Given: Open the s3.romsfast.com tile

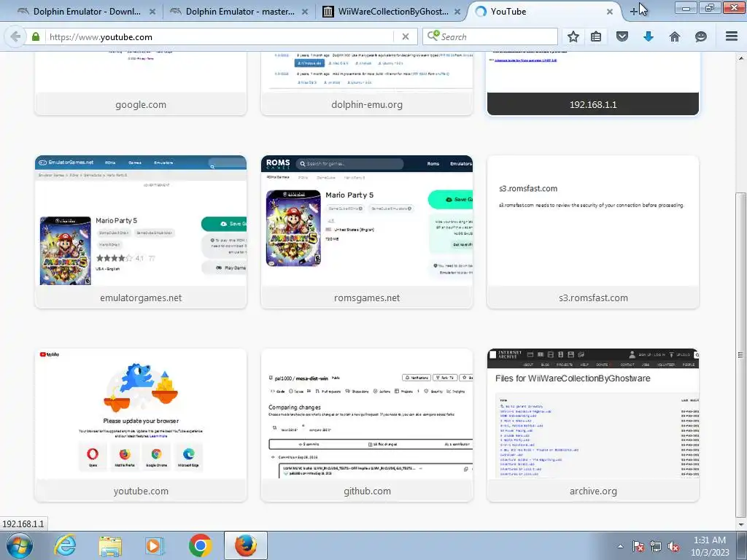Looking at the screenshot, I should click(x=592, y=232).
